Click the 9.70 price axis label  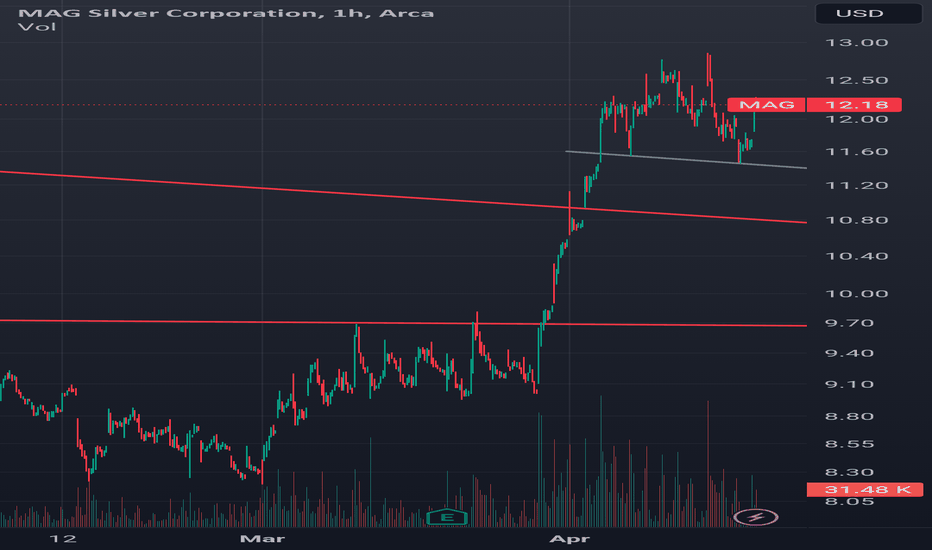coord(849,323)
